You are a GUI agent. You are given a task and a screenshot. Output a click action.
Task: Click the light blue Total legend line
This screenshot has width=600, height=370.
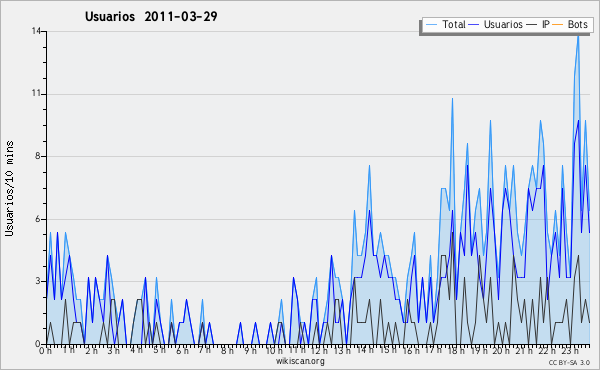click(431, 25)
